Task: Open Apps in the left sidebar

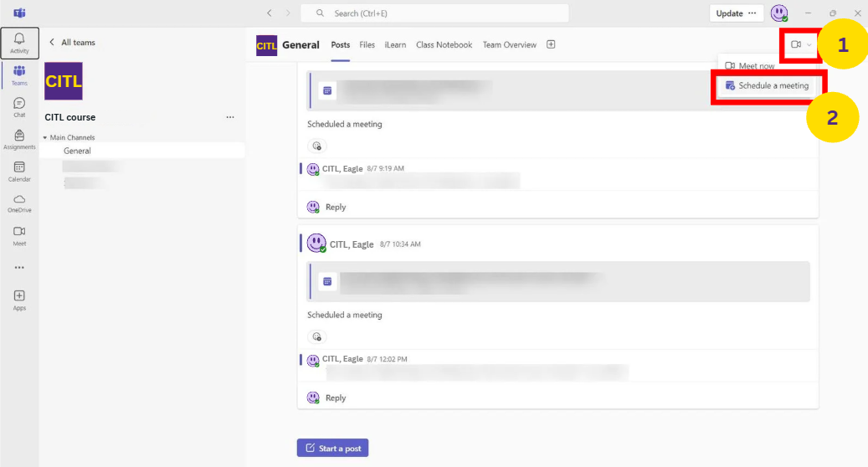Action: (19, 300)
